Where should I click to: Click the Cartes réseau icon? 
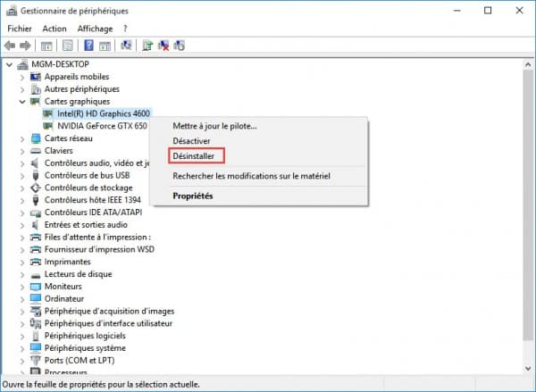click(36, 138)
